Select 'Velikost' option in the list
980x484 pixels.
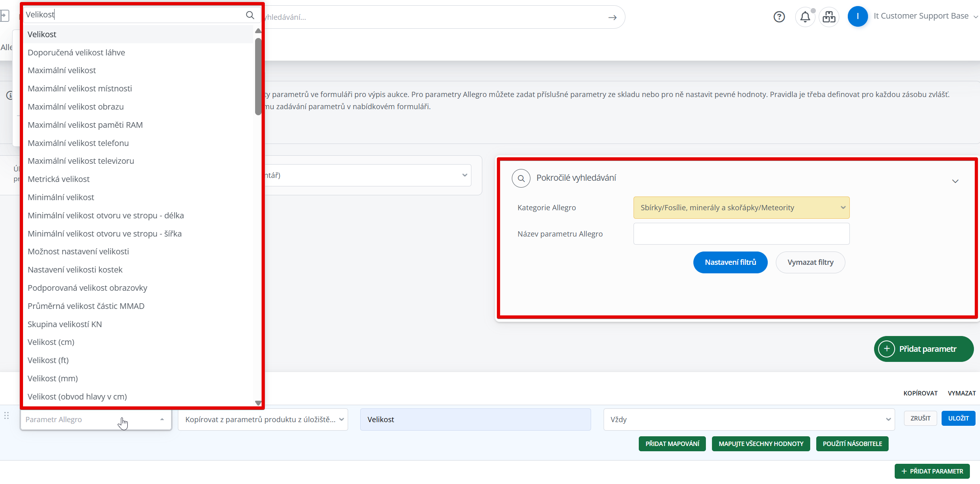pos(138,34)
